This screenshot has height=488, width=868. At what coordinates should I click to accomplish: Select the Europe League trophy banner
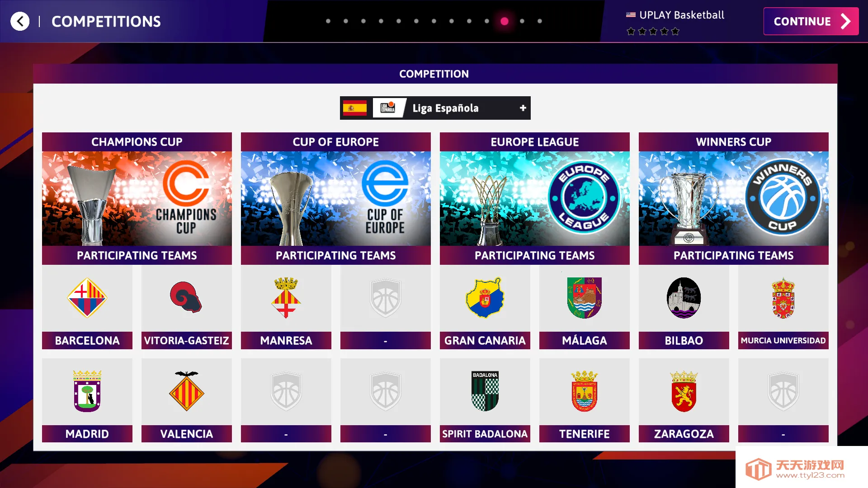coord(534,198)
